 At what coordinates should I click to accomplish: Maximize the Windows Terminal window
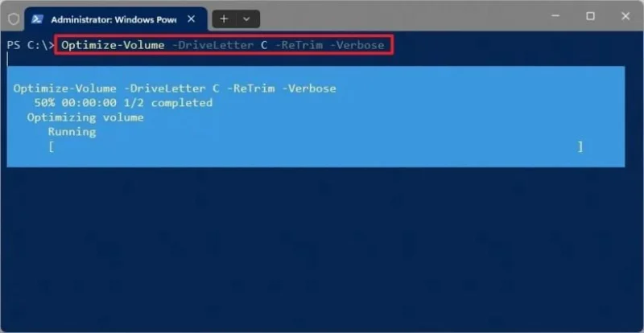590,16
